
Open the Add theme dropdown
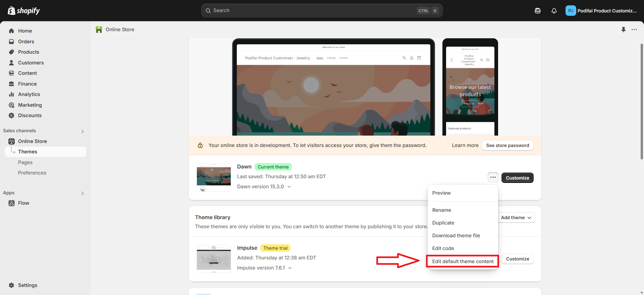coord(516,217)
